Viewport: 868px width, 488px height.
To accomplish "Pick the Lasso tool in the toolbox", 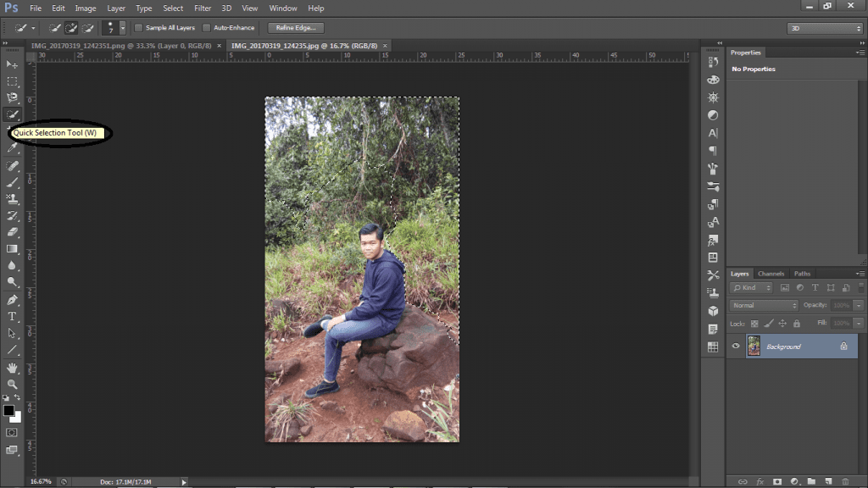I will [x=12, y=97].
